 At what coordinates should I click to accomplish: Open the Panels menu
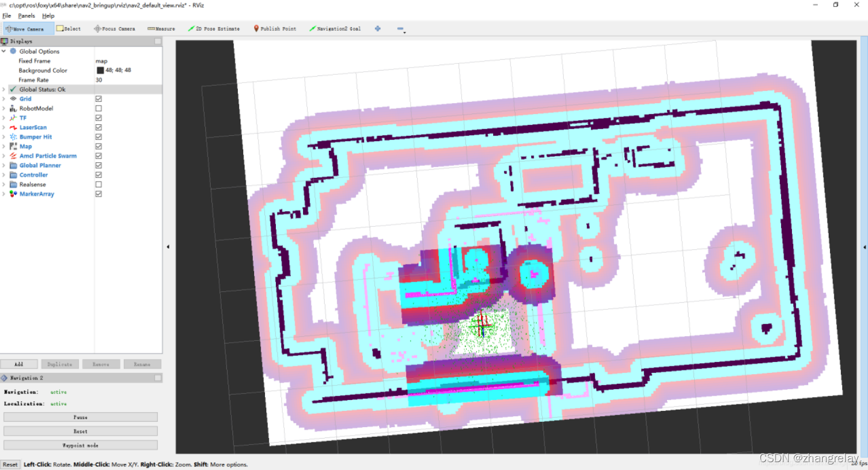coord(27,16)
